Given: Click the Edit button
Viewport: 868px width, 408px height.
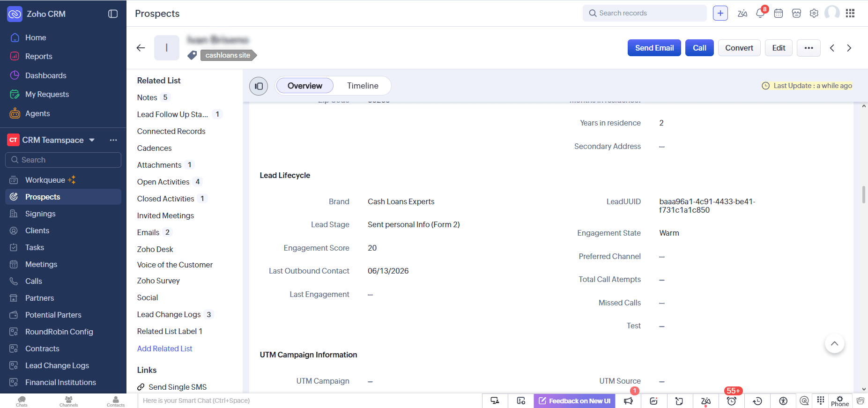Looking at the screenshot, I should pyautogui.click(x=779, y=48).
